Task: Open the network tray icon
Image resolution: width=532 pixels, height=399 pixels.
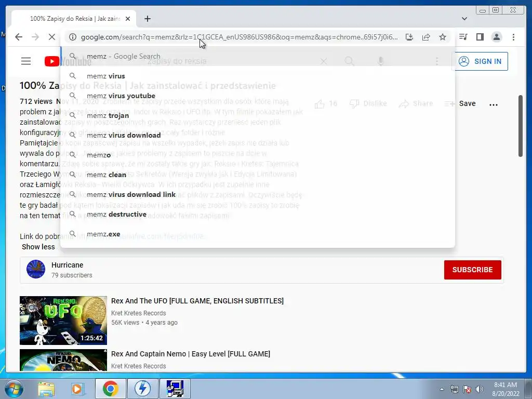Action: click(454, 389)
